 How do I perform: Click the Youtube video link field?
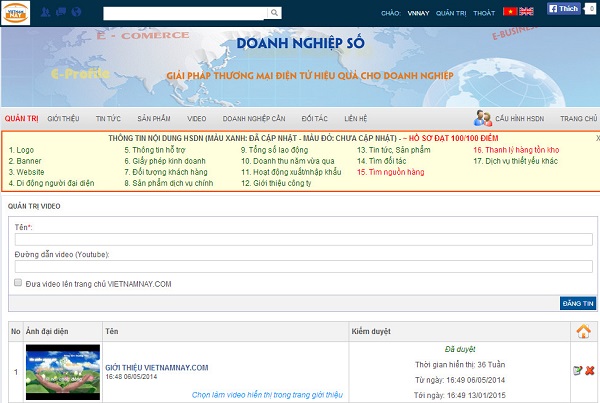click(x=303, y=266)
